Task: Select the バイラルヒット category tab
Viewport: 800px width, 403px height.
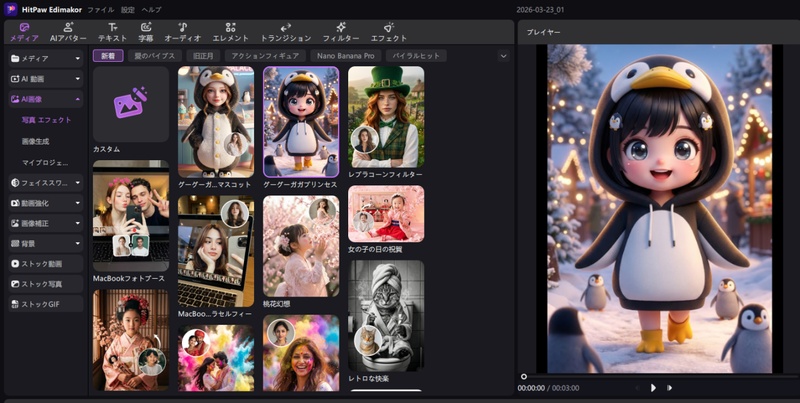Action: click(416, 56)
